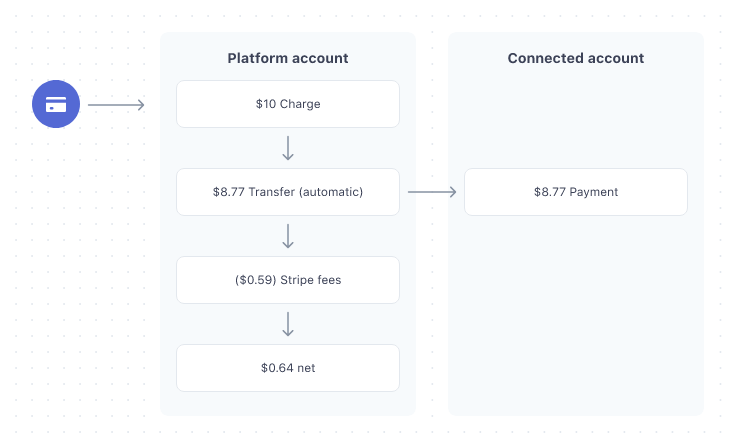Click the $8.77 Payment box
This screenshot has width=736, height=448.
[576, 192]
